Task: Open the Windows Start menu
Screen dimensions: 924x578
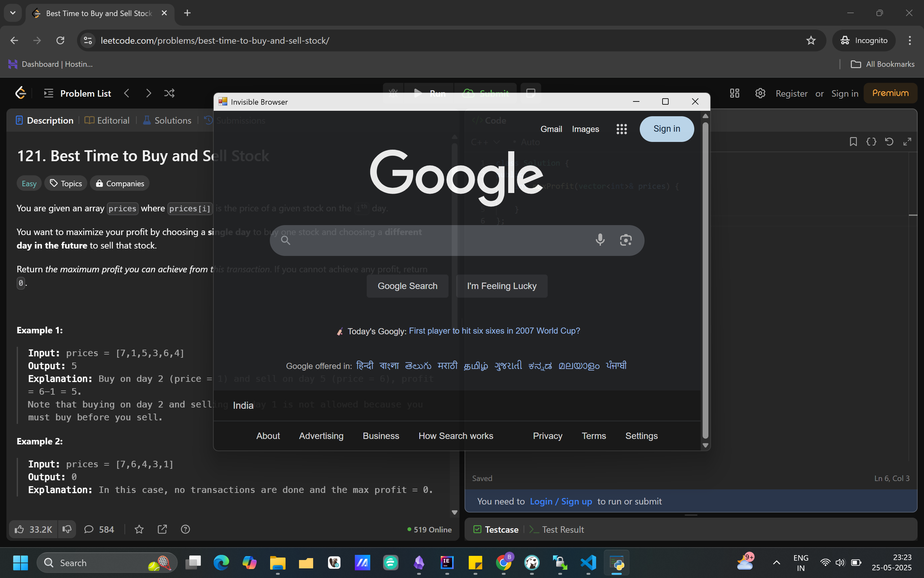Action: pyautogui.click(x=20, y=563)
